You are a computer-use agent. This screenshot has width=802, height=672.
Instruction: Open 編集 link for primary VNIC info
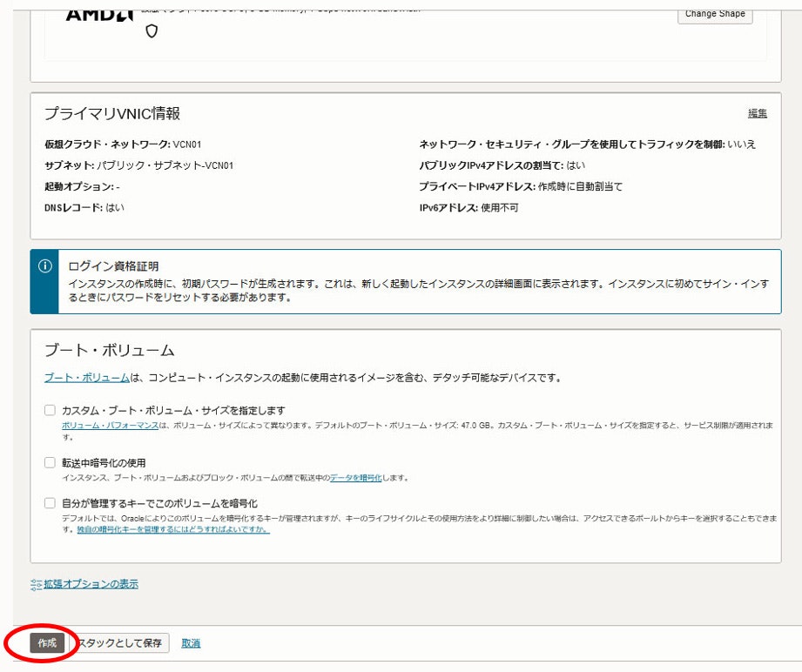[x=758, y=113]
